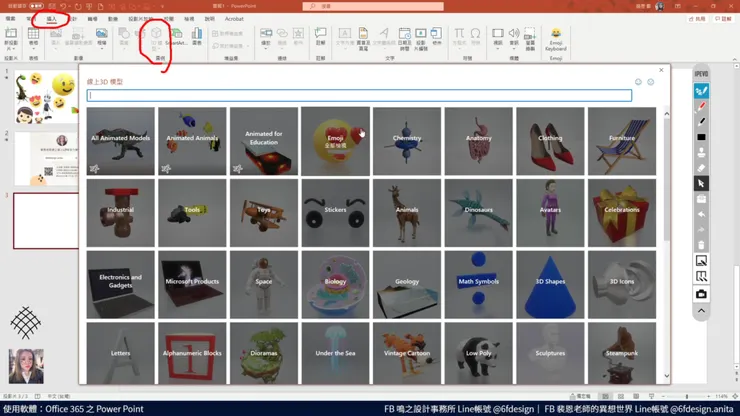Open the Toys category with airplane
Screen dimensions: 740x416
point(264,213)
